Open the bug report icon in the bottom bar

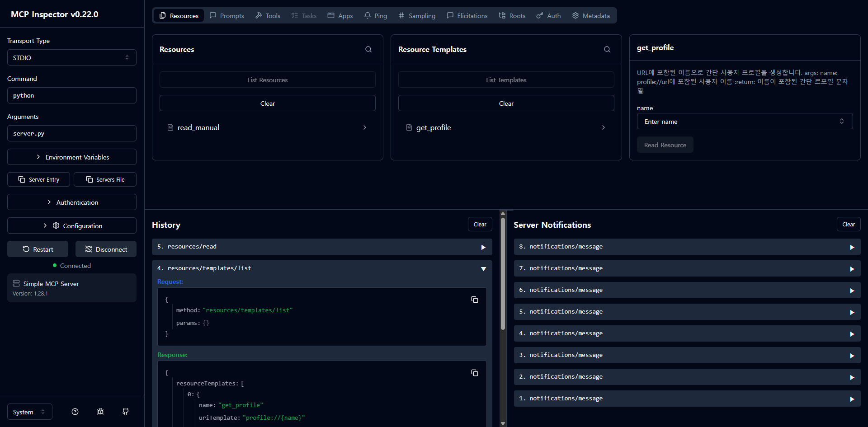(100, 412)
